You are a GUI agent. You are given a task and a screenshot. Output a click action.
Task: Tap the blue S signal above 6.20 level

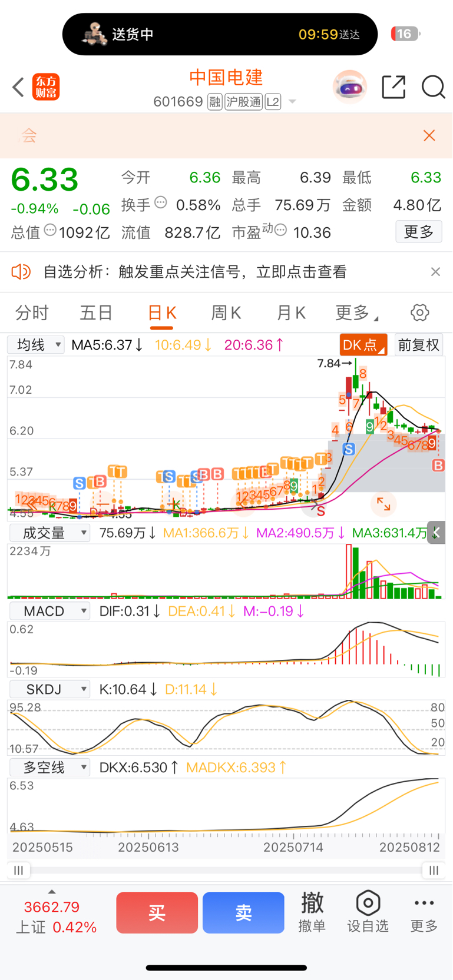coord(349,450)
